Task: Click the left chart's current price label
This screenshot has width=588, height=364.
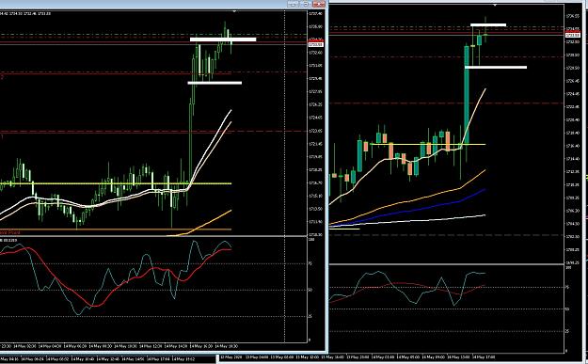Action: pos(315,44)
